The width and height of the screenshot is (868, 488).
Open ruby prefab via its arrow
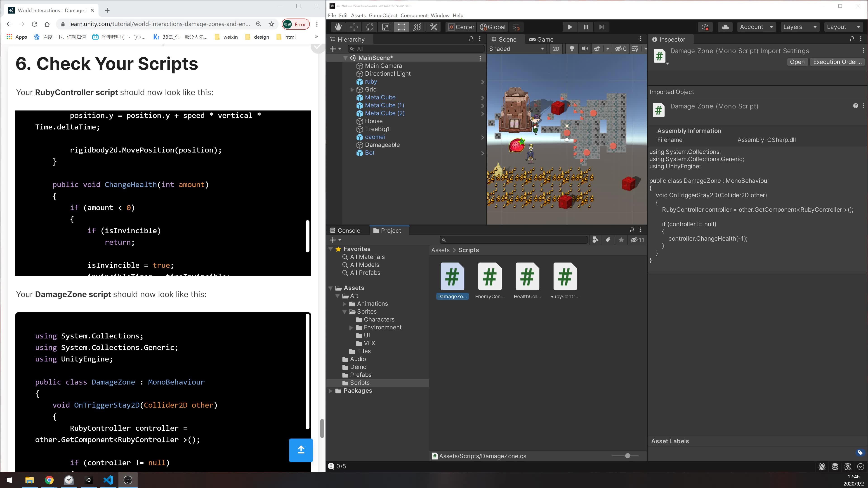(482, 82)
